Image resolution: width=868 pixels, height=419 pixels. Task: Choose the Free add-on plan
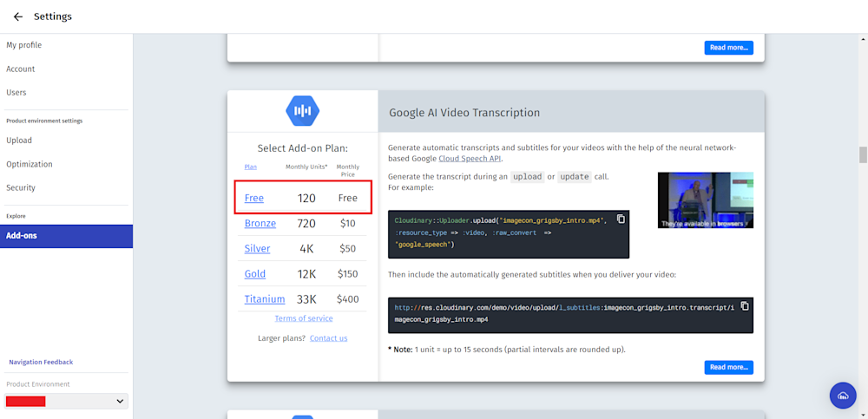tap(254, 198)
